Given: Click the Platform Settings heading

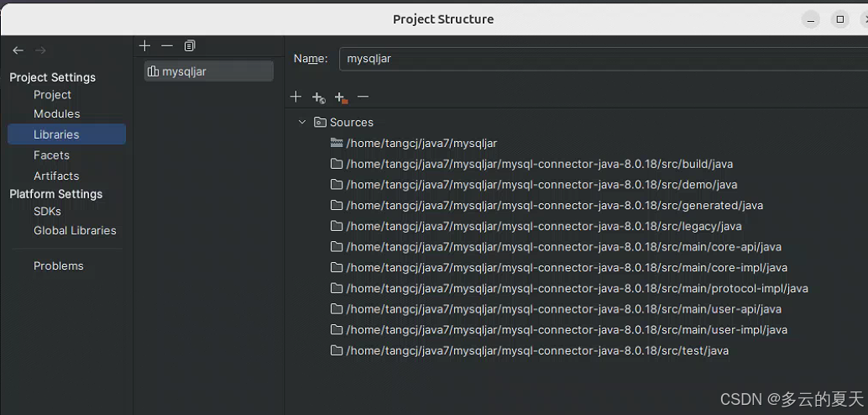Looking at the screenshot, I should pyautogui.click(x=56, y=194).
